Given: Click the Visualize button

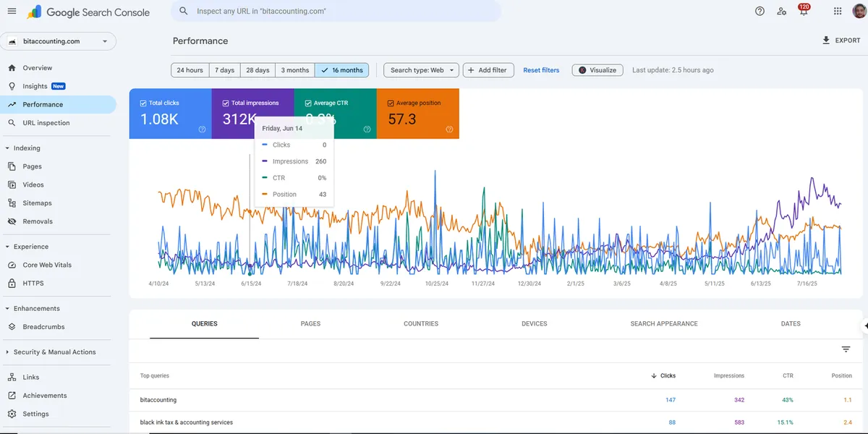Looking at the screenshot, I should point(597,70).
